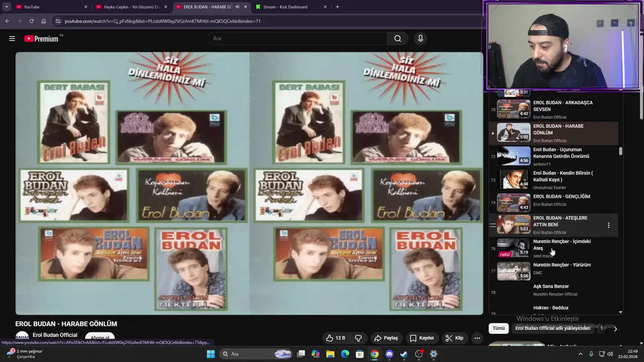Play Haktan - Beddua playlist entry

(552, 309)
